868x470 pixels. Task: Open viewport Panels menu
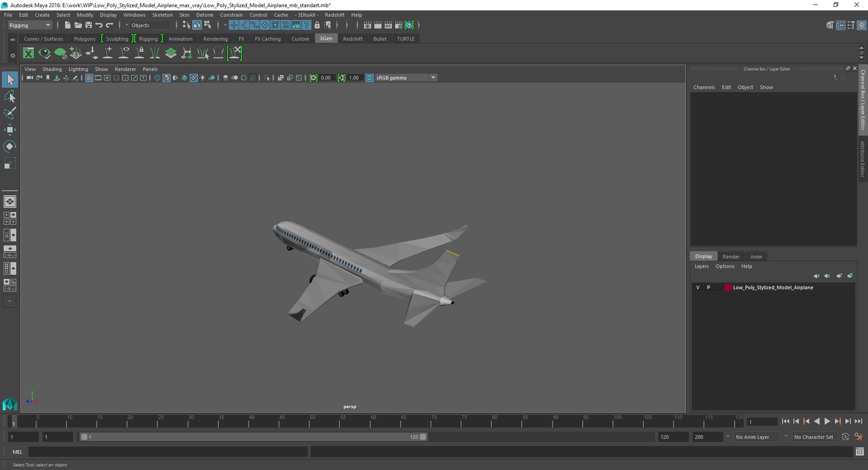pos(150,69)
